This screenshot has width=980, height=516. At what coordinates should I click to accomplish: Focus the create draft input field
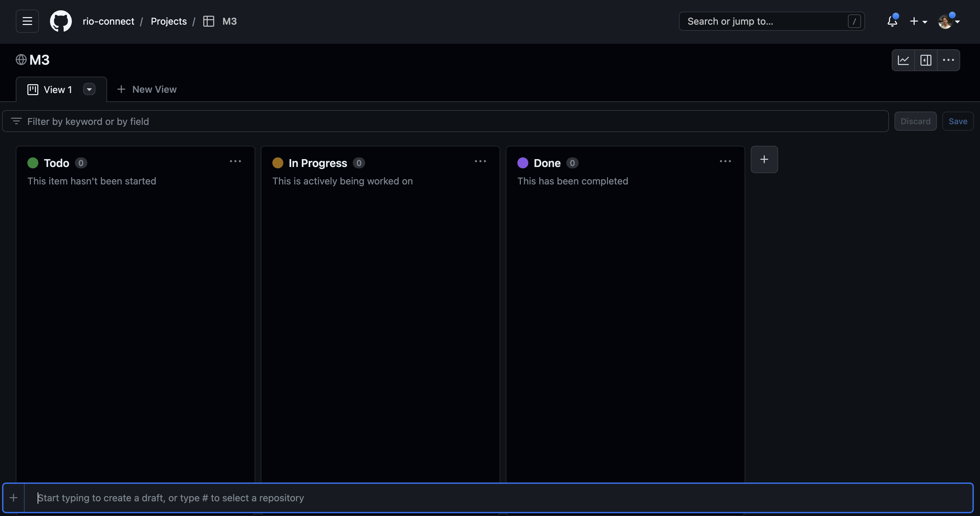(x=498, y=498)
